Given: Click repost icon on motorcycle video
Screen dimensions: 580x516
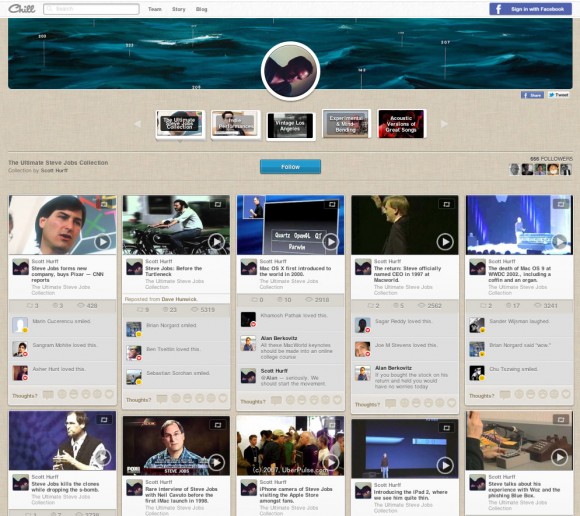Looking at the screenshot, I should coord(218,204).
